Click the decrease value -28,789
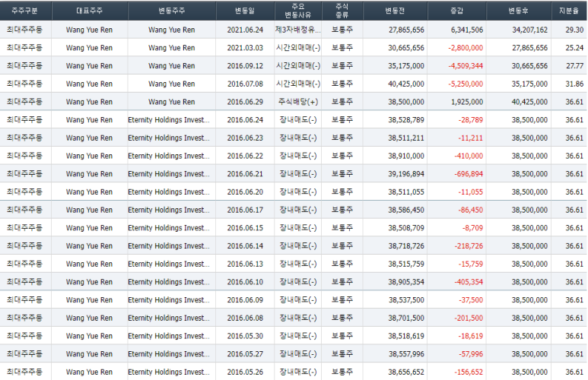 coord(471,120)
